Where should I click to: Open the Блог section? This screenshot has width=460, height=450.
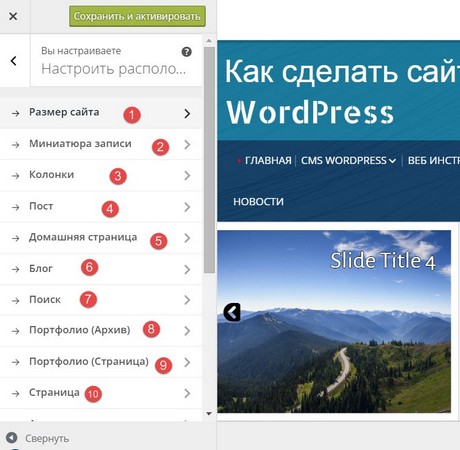101,269
